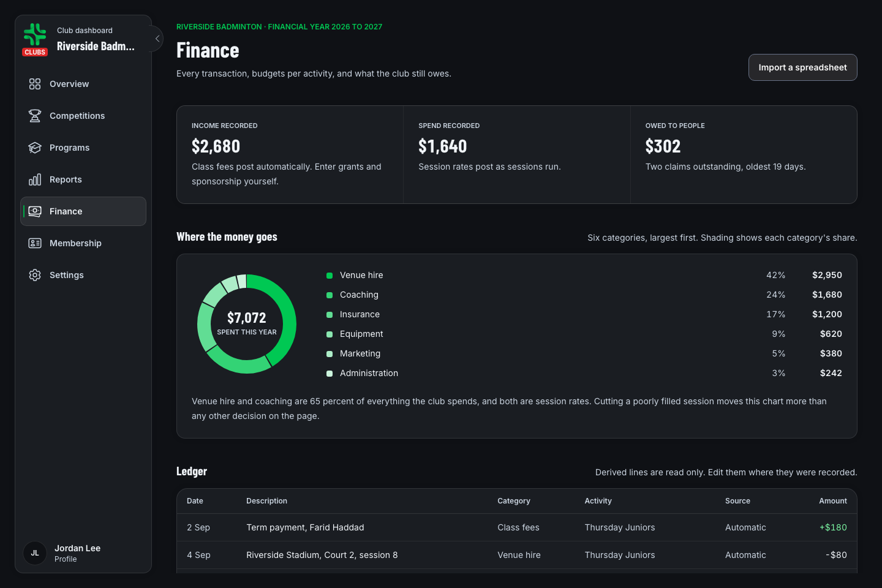Go to Competitions in the sidebar
Image resolution: width=882 pixels, height=588 pixels.
83,116
